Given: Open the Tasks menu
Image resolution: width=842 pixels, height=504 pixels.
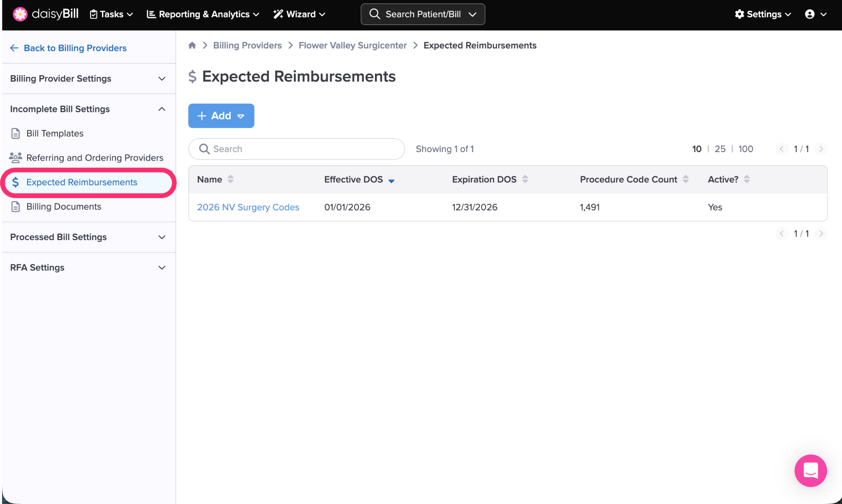Looking at the screenshot, I should [111, 14].
